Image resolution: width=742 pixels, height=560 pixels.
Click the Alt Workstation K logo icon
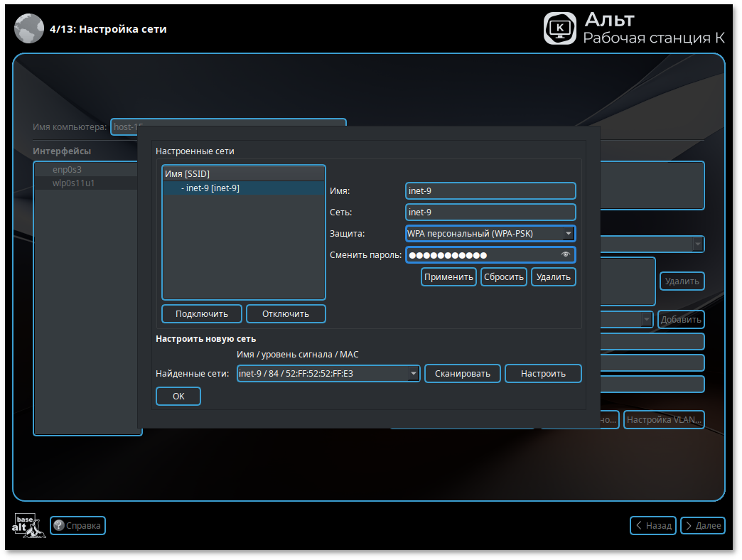560,28
